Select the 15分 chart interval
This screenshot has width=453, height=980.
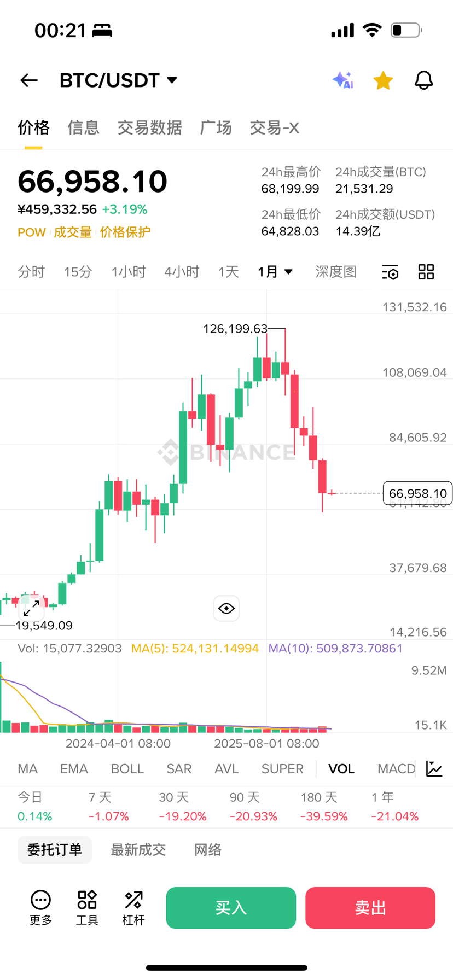tap(78, 272)
